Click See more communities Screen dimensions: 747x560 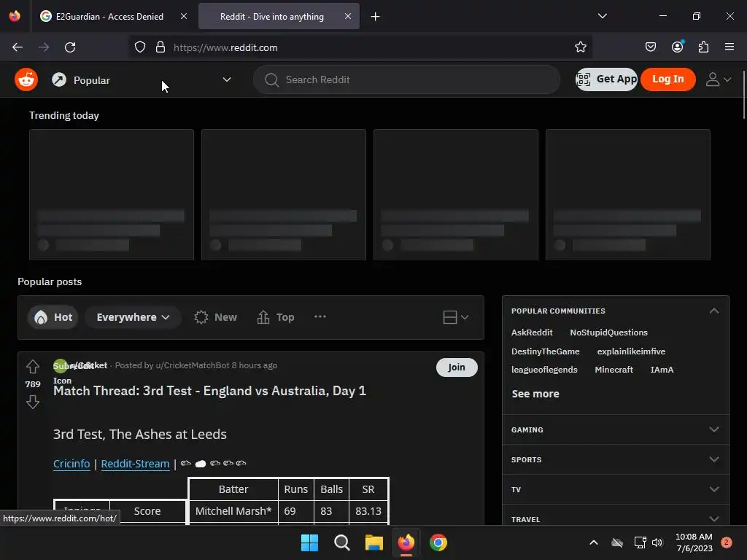(x=535, y=394)
